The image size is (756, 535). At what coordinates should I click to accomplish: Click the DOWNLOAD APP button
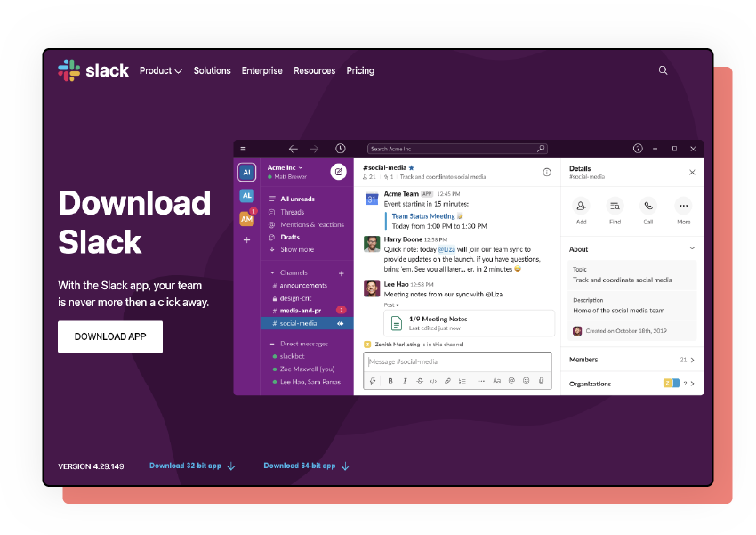[110, 336]
